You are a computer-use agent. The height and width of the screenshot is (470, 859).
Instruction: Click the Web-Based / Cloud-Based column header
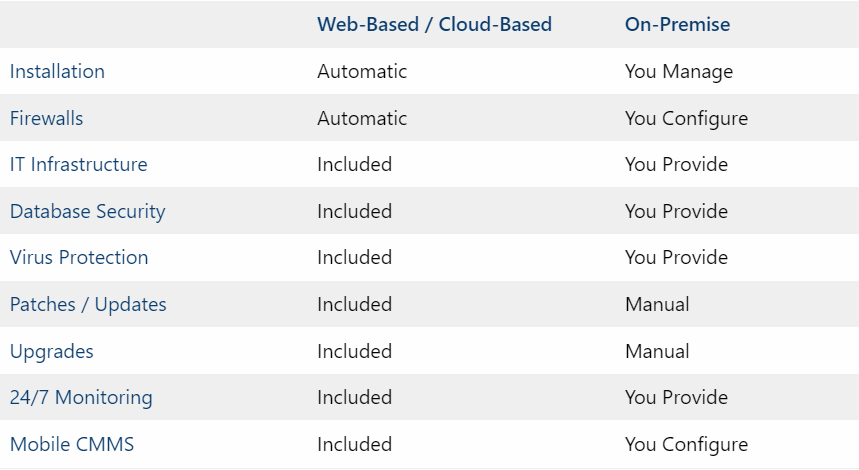point(434,24)
